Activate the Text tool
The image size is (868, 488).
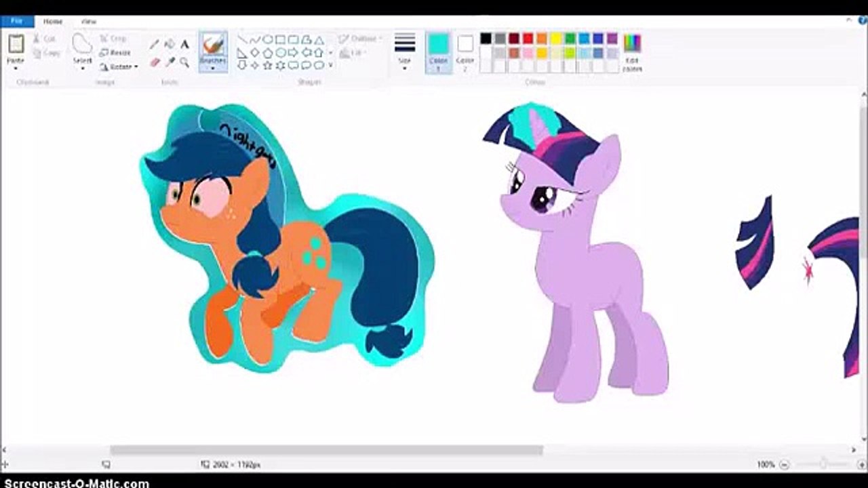[x=184, y=44]
